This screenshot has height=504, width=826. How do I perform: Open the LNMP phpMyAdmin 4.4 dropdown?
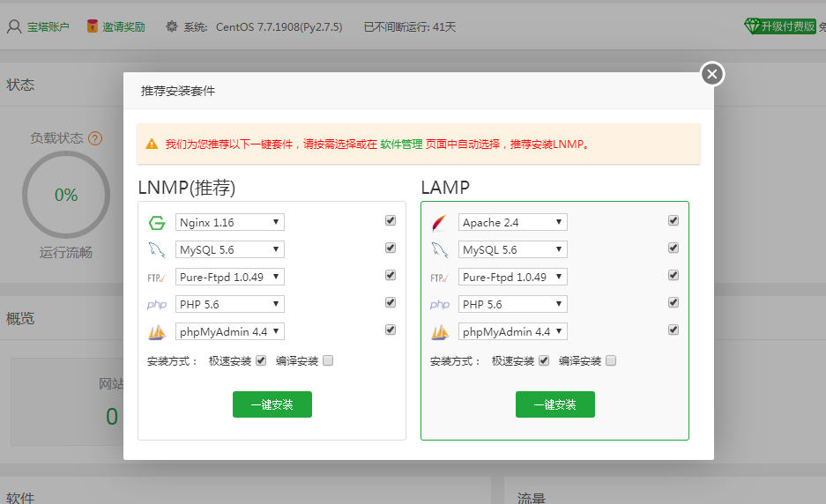tap(230, 332)
